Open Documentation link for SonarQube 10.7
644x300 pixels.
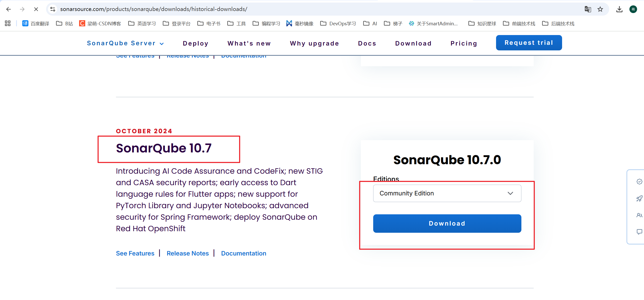(x=244, y=253)
